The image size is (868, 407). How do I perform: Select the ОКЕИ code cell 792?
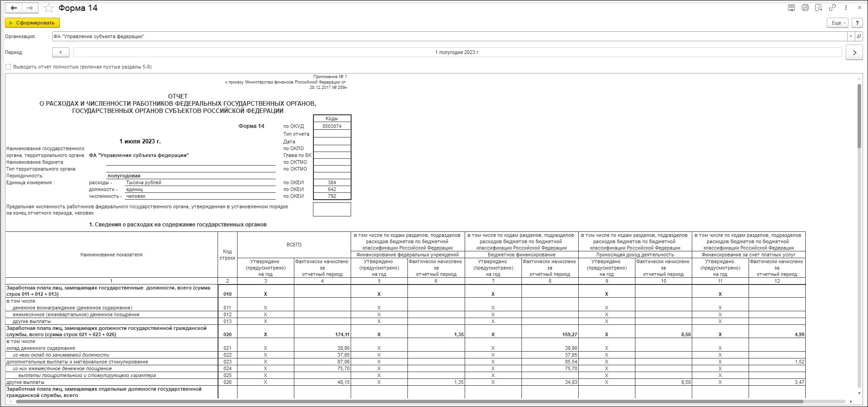[332, 196]
